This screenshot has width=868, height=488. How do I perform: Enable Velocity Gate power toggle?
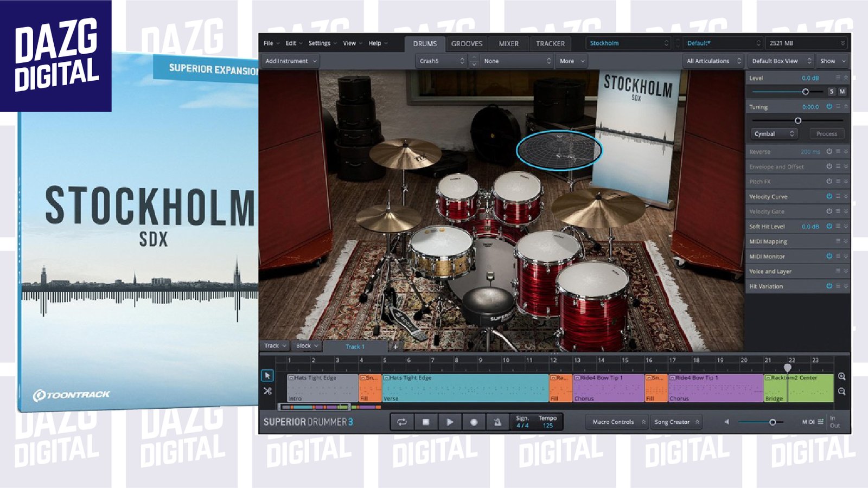point(829,211)
